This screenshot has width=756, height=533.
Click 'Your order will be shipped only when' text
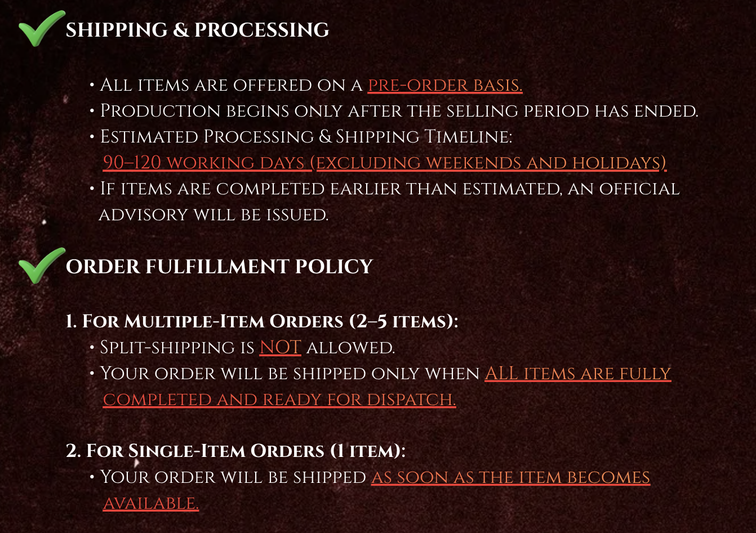(290, 374)
